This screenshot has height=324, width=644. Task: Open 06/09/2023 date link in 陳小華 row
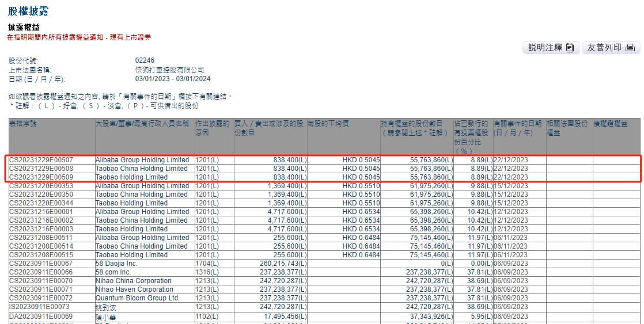pos(510,315)
